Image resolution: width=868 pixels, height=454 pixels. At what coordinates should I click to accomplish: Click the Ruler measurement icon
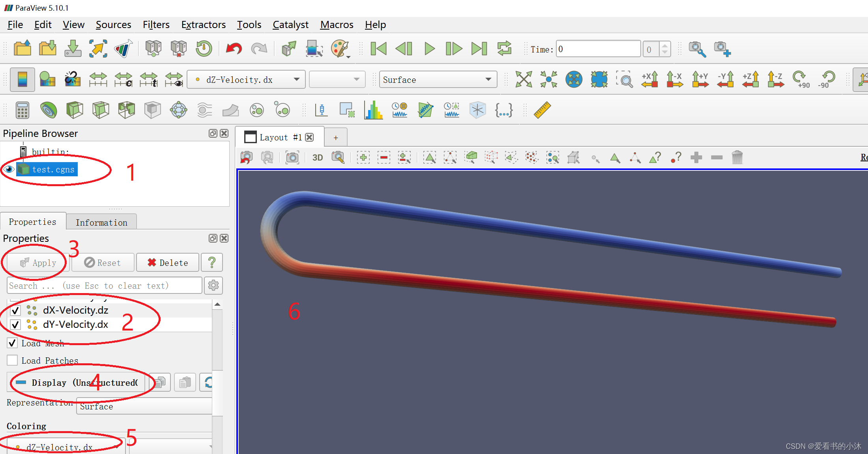[x=542, y=110]
